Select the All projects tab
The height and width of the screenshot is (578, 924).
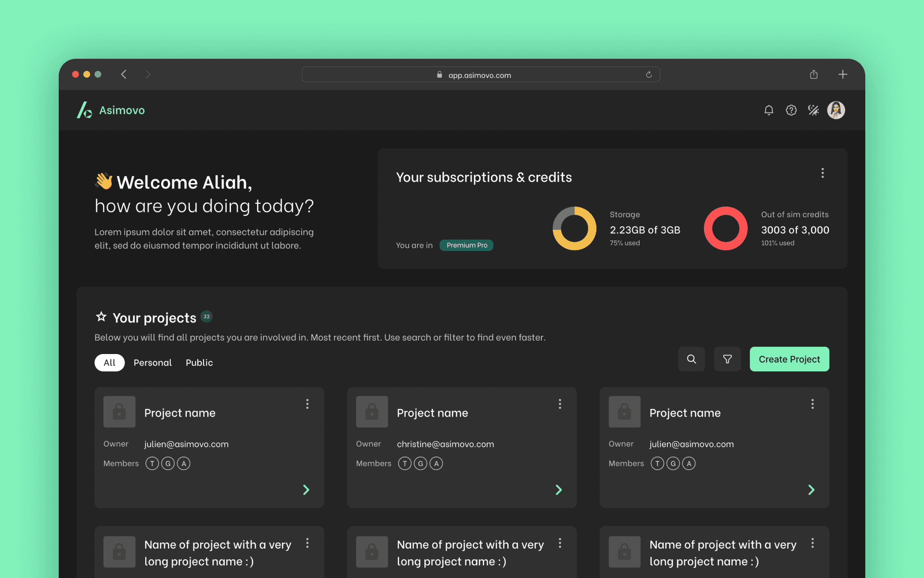(x=110, y=363)
